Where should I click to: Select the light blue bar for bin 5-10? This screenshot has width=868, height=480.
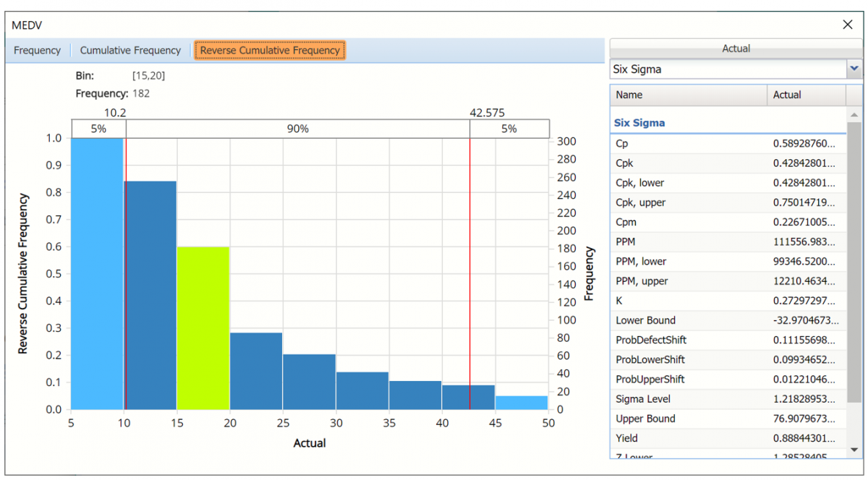tap(97, 273)
